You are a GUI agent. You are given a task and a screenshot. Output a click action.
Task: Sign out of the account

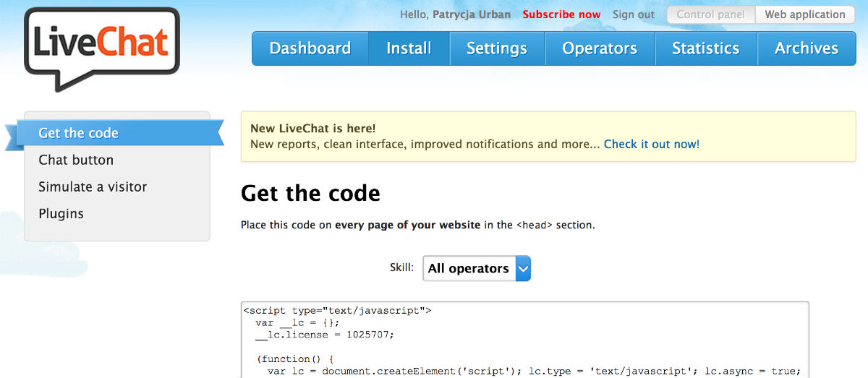634,14
